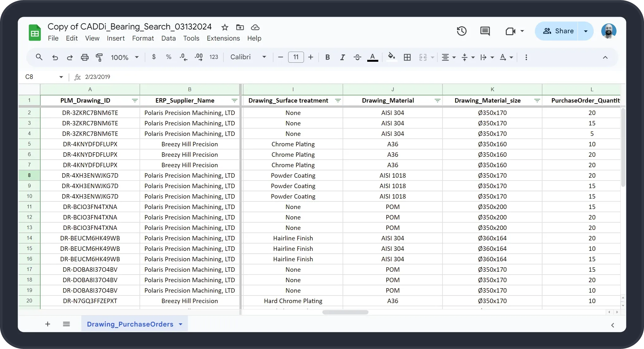The width and height of the screenshot is (644, 349).
Task: Add a new sheet with plus button
Action: coord(48,324)
